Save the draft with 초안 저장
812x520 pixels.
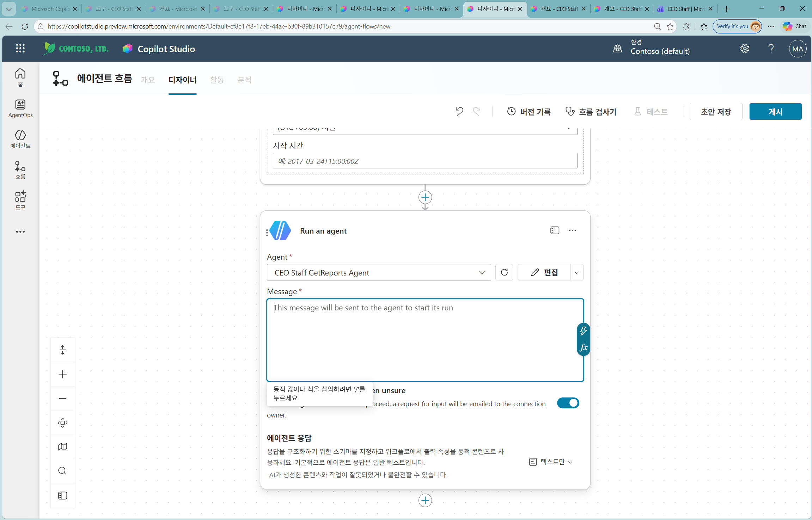coord(716,112)
